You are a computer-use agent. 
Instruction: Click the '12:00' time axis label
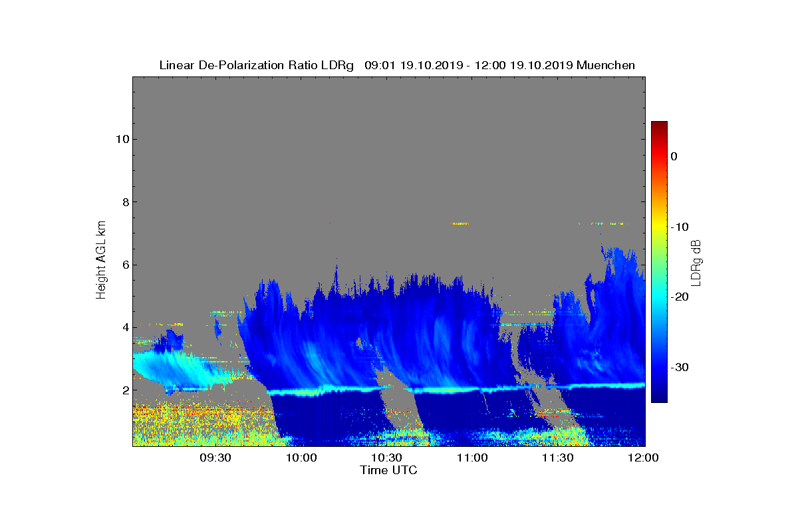(x=644, y=458)
